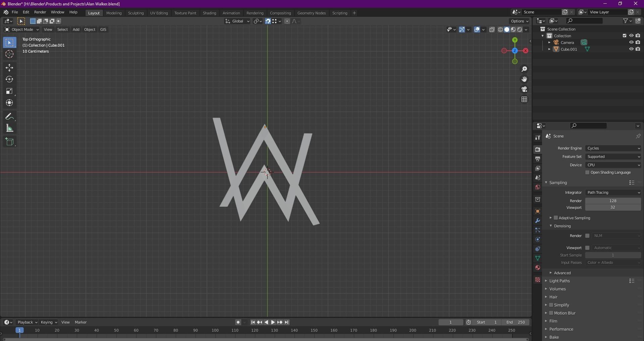Viewport: 644px width, 341px height.
Task: Disable Cube.001 in renders camera icon
Action: (x=638, y=49)
